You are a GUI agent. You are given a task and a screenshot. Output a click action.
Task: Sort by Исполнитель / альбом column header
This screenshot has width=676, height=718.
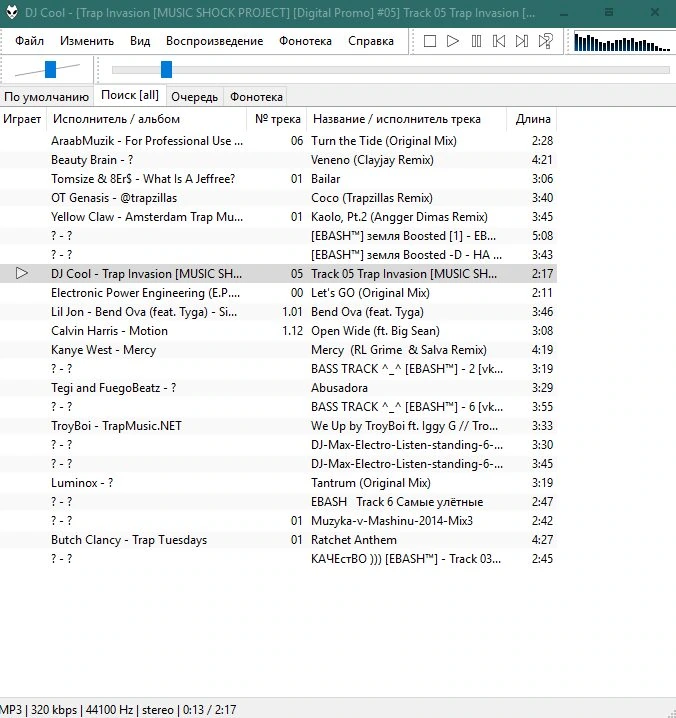[147, 119]
